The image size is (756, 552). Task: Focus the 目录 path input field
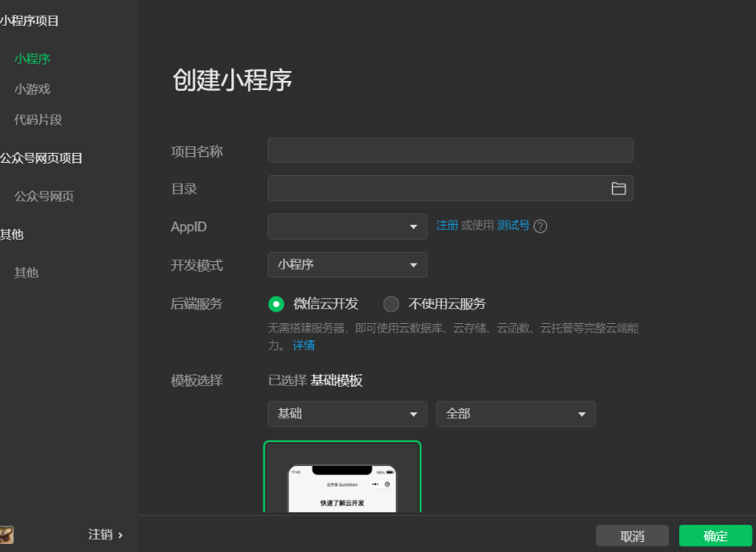pyautogui.click(x=450, y=188)
